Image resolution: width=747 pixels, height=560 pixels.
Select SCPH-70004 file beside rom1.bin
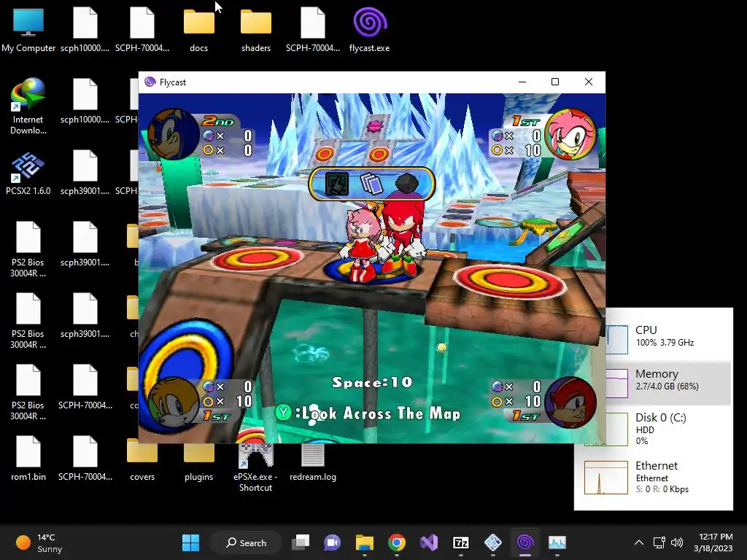tap(85, 459)
